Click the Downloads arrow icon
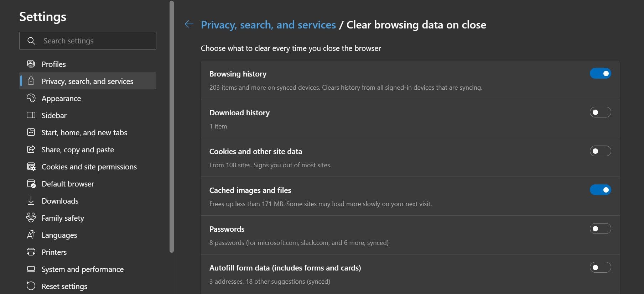 [x=31, y=201]
